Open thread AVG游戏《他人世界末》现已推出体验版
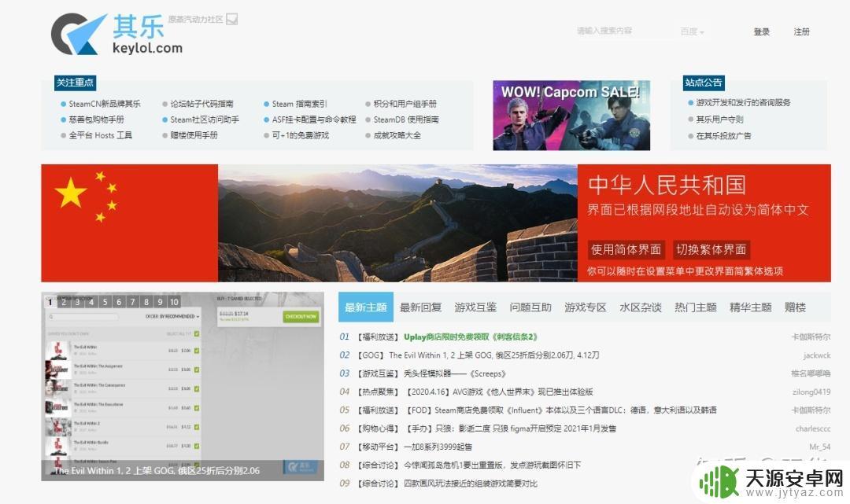 [x=499, y=392]
